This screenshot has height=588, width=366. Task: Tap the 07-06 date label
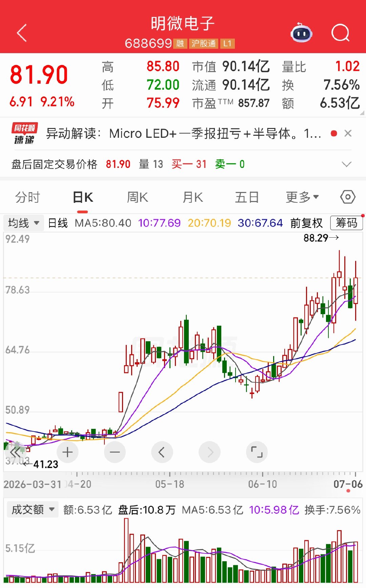coord(348,484)
